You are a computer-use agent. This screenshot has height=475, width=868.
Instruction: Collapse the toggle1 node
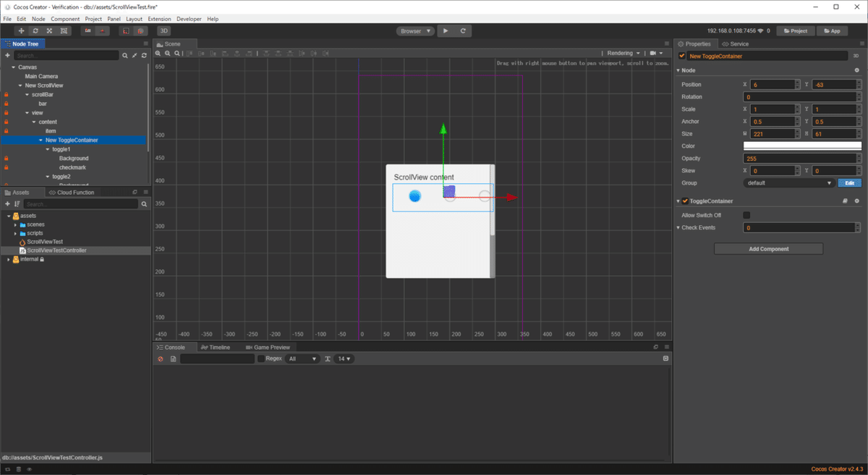click(x=48, y=149)
